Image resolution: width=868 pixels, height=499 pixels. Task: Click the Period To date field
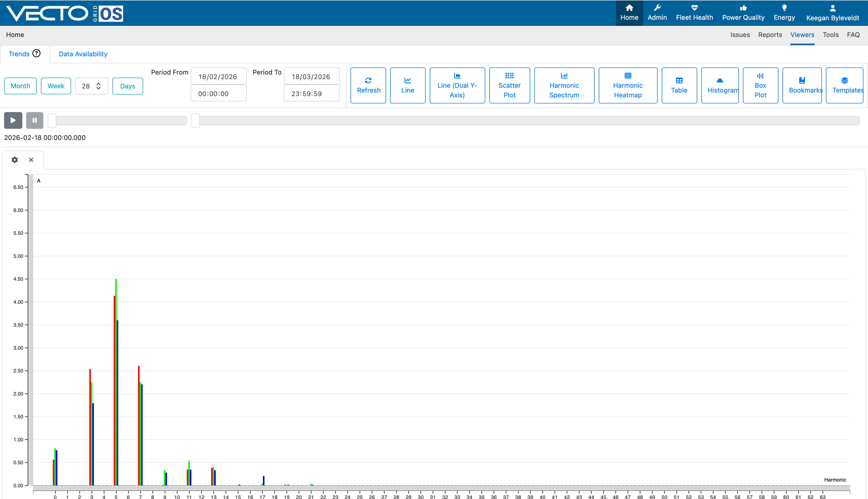[x=312, y=76]
